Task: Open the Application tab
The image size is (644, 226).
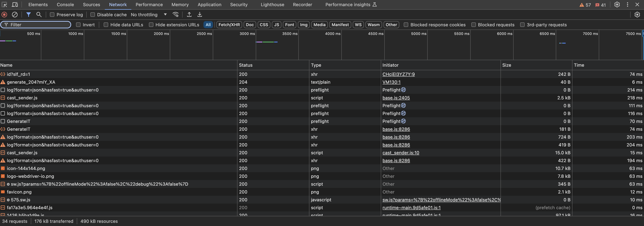Action: coord(209,4)
